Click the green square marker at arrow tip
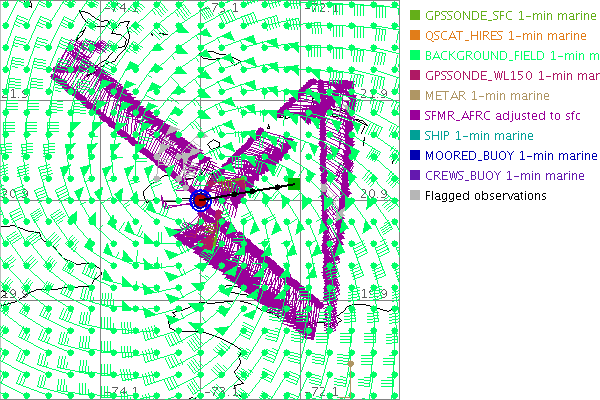The image size is (600, 400). click(x=294, y=183)
